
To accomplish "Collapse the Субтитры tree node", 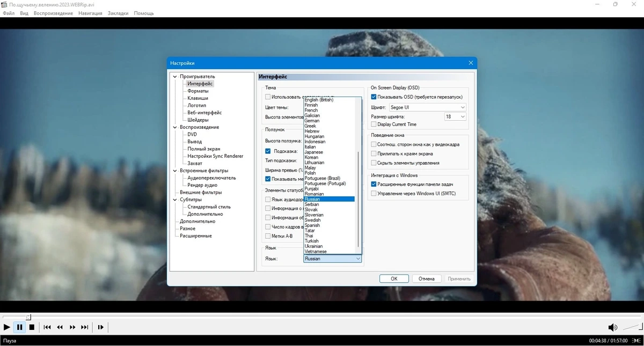I will click(175, 200).
